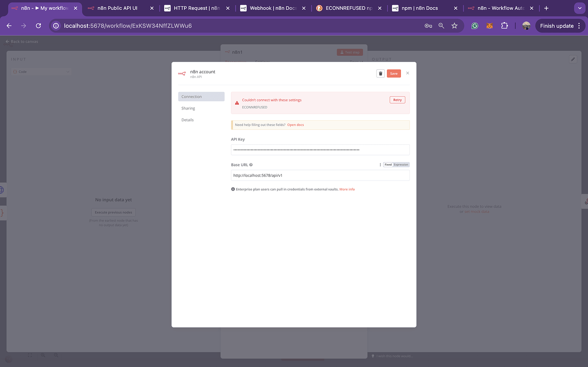Switch to the Sharing tab
Image resolution: width=588 pixels, height=367 pixels.
[188, 108]
